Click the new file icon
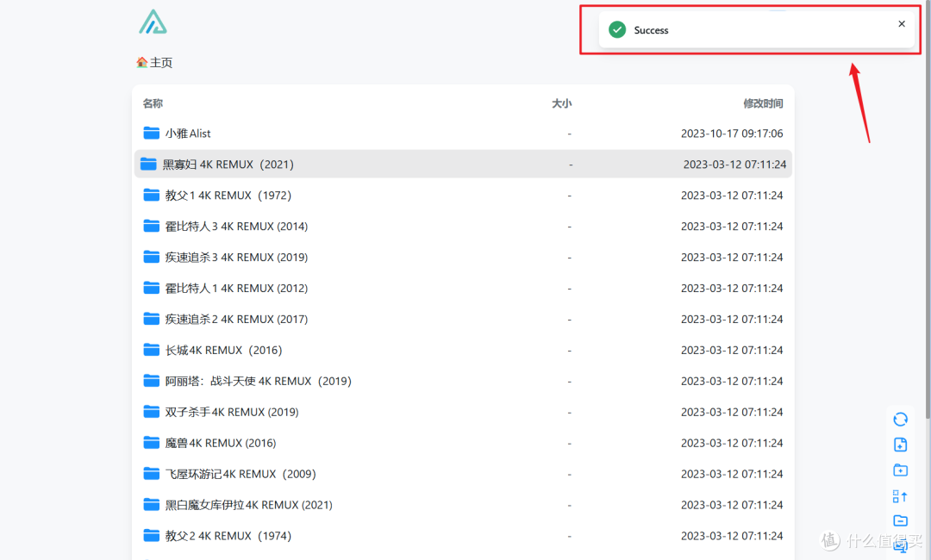Viewport: 931px width, 560px height. 900,445
